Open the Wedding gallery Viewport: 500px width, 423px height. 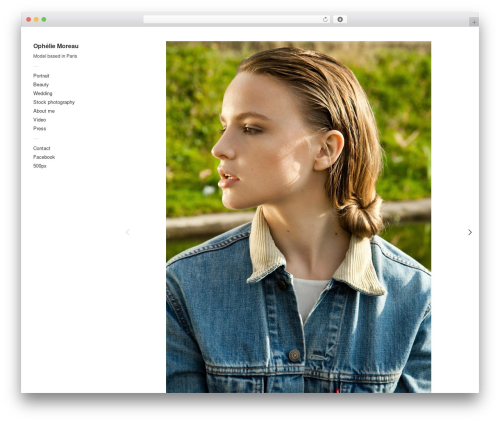click(42, 93)
